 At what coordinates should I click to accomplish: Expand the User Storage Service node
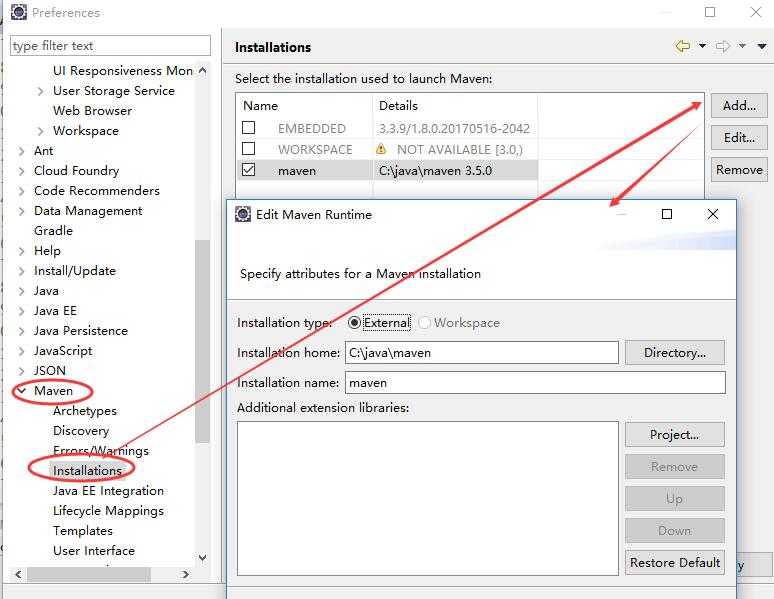point(40,91)
